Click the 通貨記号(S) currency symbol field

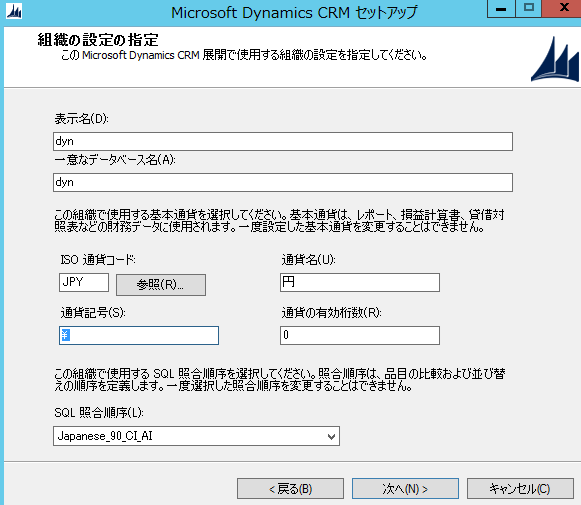click(x=139, y=335)
